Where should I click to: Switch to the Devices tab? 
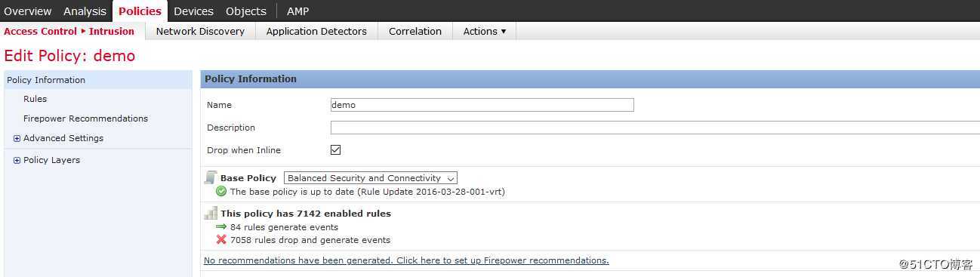193,11
